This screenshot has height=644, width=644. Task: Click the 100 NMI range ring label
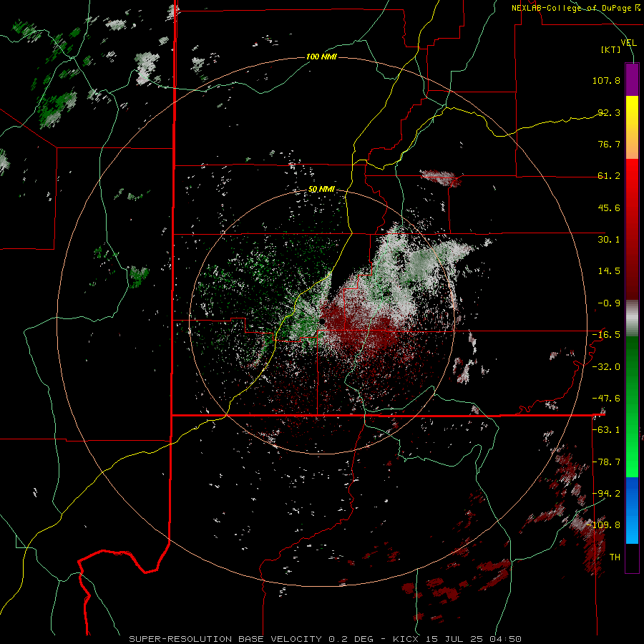(x=321, y=57)
